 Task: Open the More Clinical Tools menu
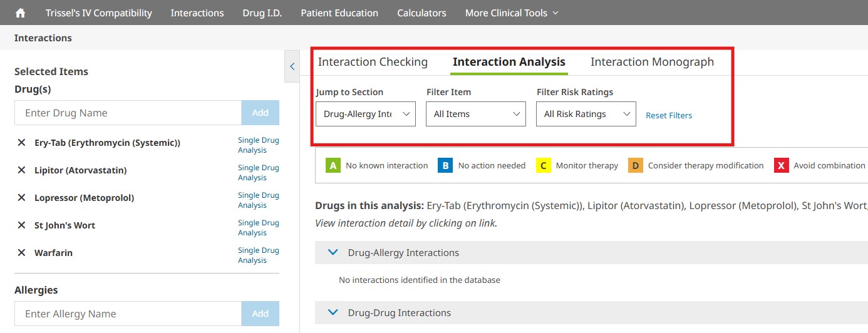tap(512, 13)
